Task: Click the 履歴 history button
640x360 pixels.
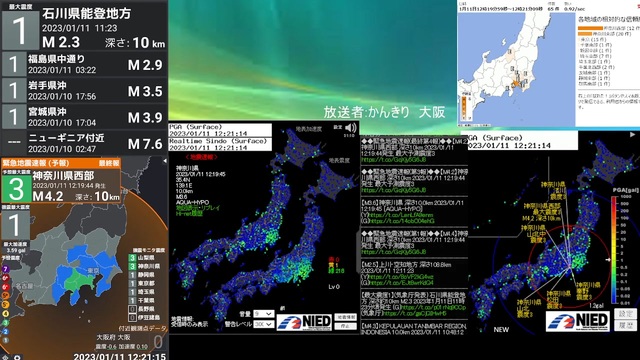Action: (625, 325)
